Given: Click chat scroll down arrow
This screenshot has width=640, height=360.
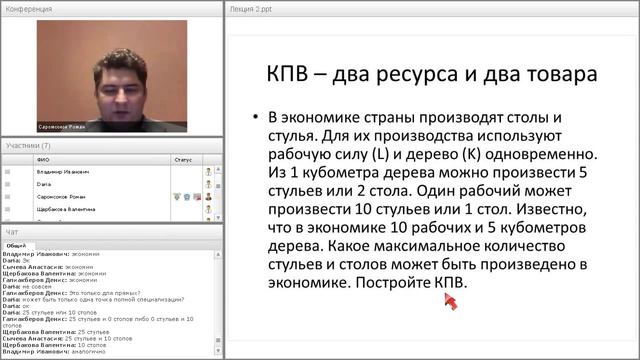Looking at the screenshot, I should pos(218,351).
